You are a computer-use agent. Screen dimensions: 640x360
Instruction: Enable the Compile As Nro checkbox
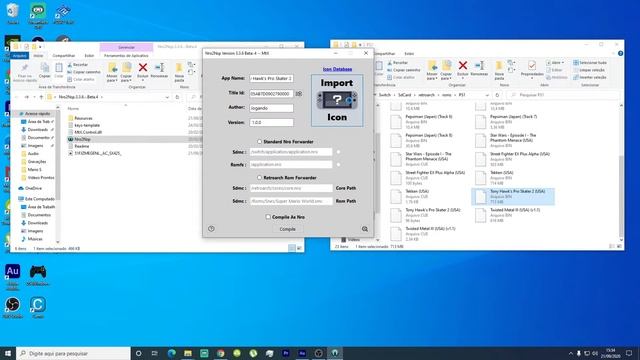tap(268, 217)
